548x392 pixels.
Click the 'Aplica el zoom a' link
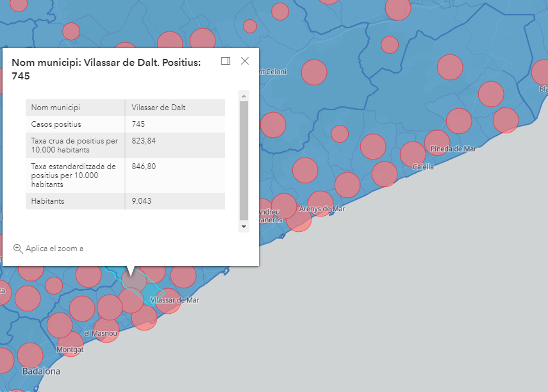(x=54, y=249)
